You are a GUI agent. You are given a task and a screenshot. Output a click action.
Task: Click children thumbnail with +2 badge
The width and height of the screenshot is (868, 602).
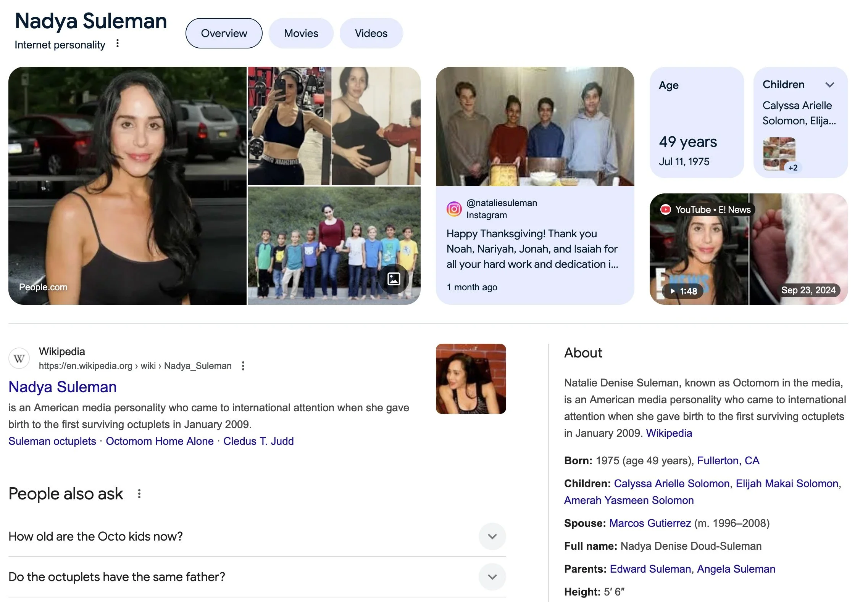pos(780,154)
